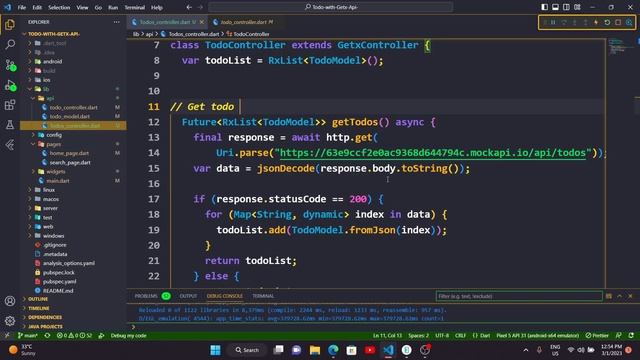Click the remote window status bar icon
This screenshot has width=640, height=360.
tap(7, 336)
